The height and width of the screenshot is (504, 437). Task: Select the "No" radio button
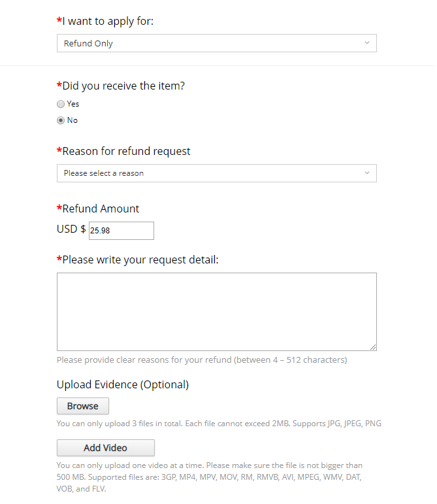pos(61,120)
